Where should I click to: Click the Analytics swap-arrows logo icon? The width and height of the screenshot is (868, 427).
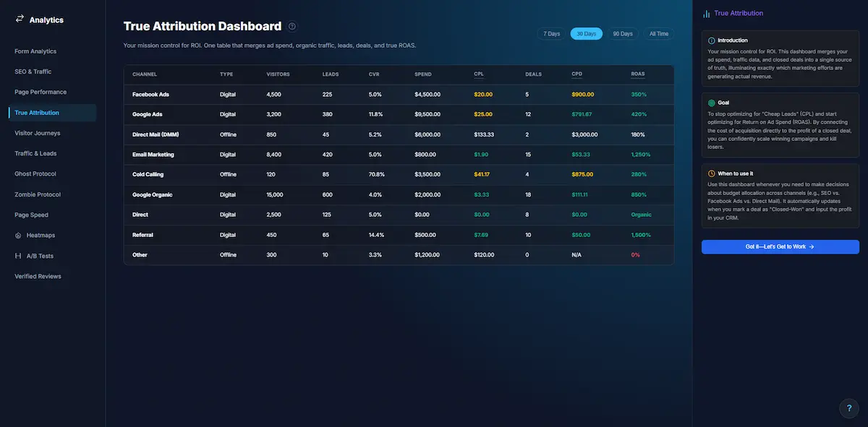coord(20,20)
